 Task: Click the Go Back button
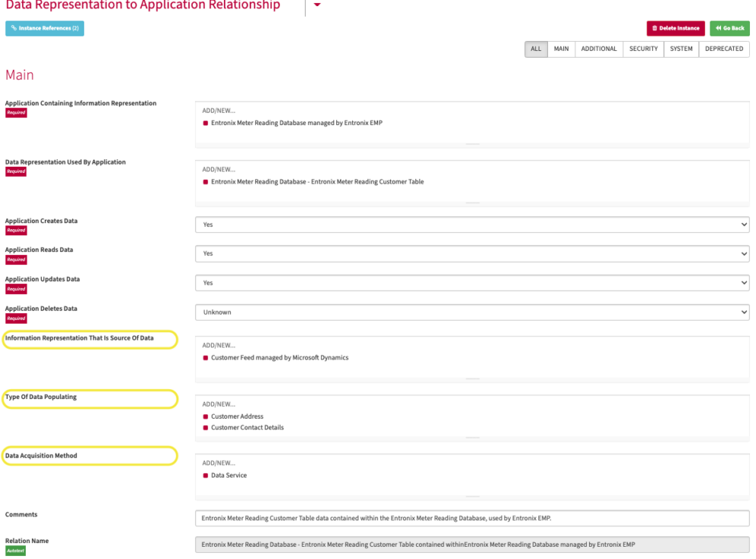click(729, 28)
